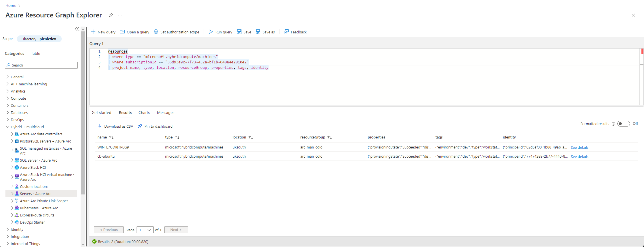Viewport: 644px width, 247px height.
Task: Expand the AI + machine learning category
Action: point(8,84)
